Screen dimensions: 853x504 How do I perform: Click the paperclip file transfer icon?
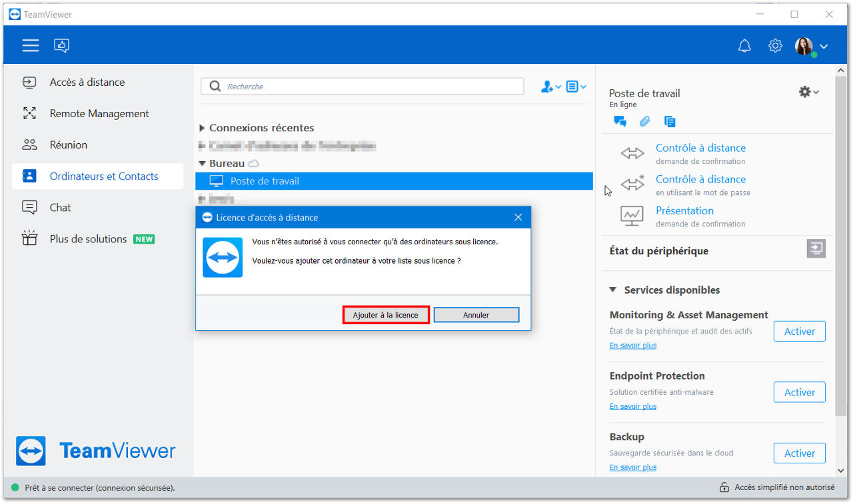(x=644, y=121)
